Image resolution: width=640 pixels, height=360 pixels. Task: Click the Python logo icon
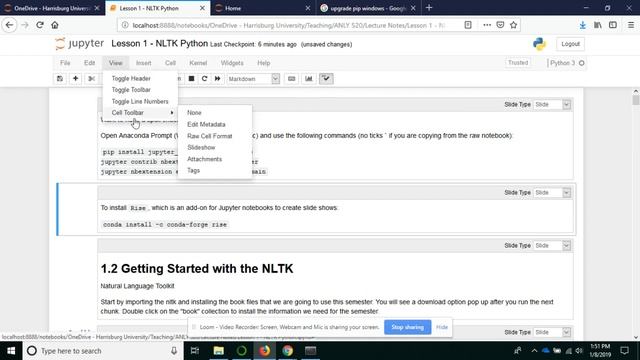tap(539, 44)
